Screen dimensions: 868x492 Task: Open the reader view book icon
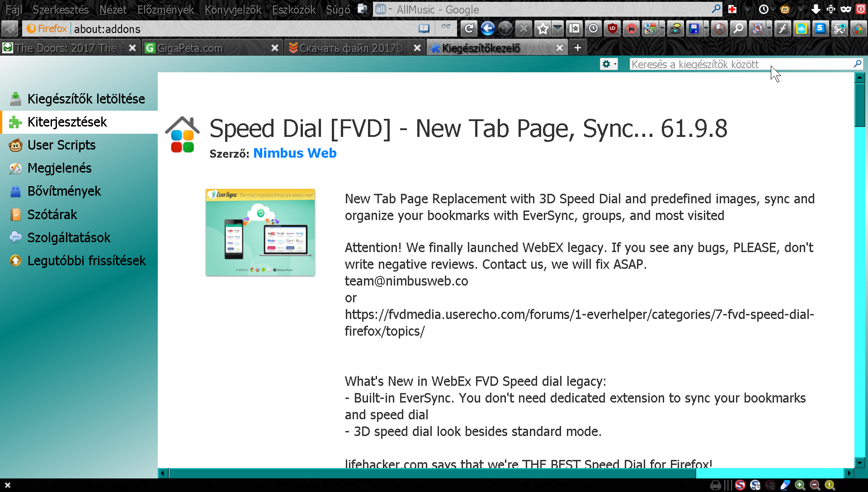point(424,29)
